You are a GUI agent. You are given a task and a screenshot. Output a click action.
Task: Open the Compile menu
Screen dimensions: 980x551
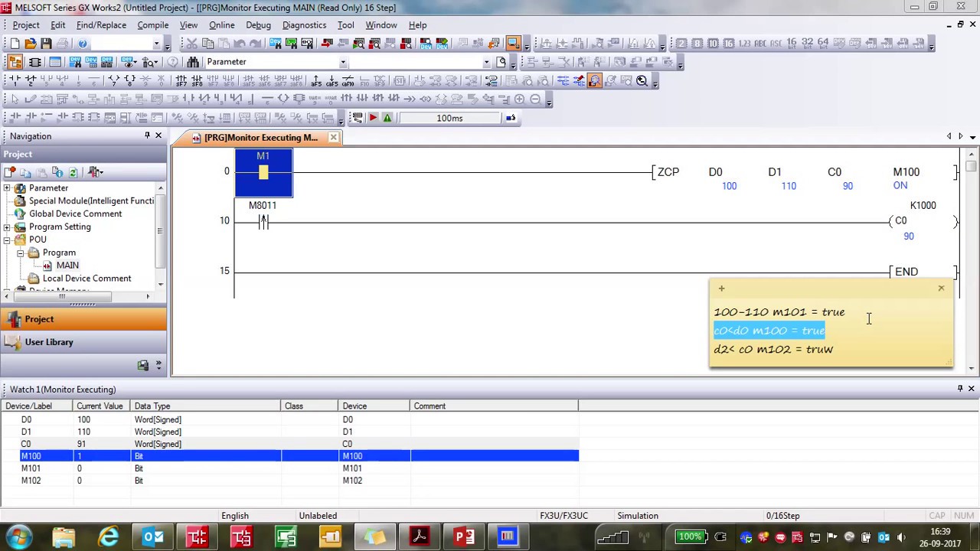click(152, 25)
